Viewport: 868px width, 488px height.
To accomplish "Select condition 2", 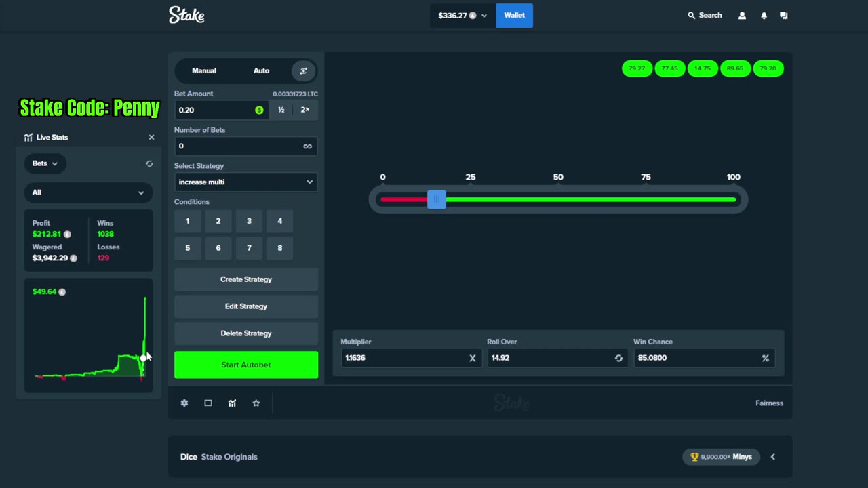I will click(x=218, y=221).
